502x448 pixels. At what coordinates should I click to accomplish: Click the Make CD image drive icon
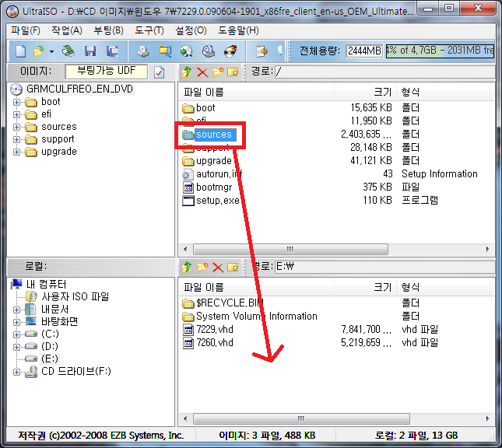[142, 51]
